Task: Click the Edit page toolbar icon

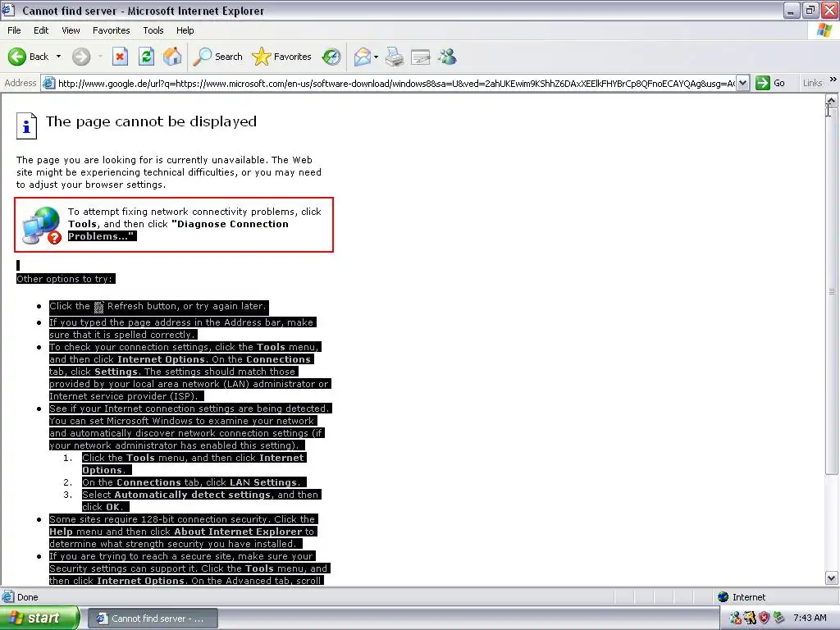Action: point(421,57)
